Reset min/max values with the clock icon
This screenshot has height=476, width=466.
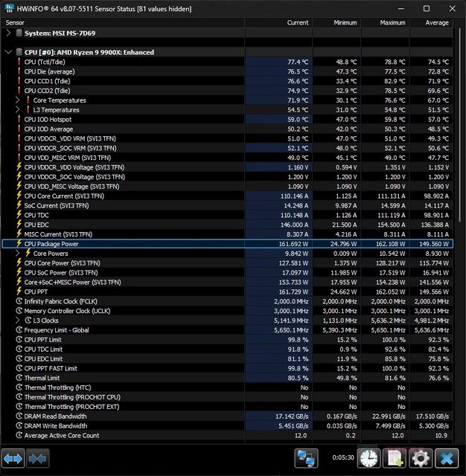[369, 457]
